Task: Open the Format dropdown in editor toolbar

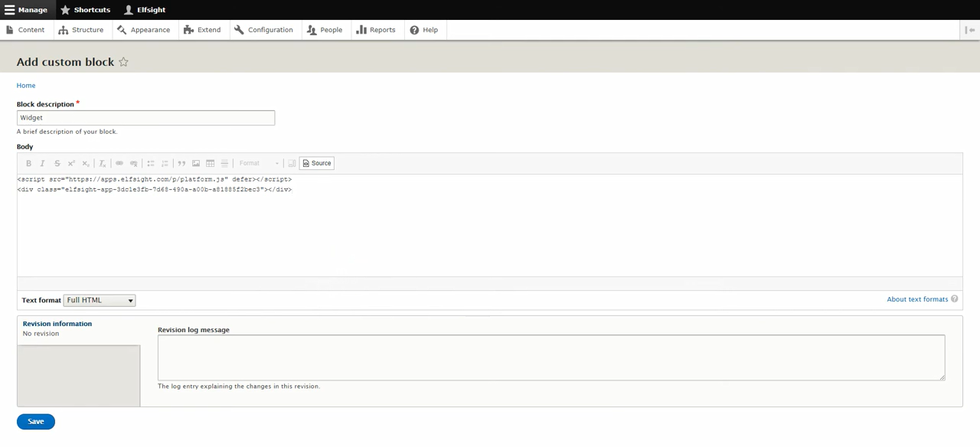Action: pyautogui.click(x=259, y=163)
